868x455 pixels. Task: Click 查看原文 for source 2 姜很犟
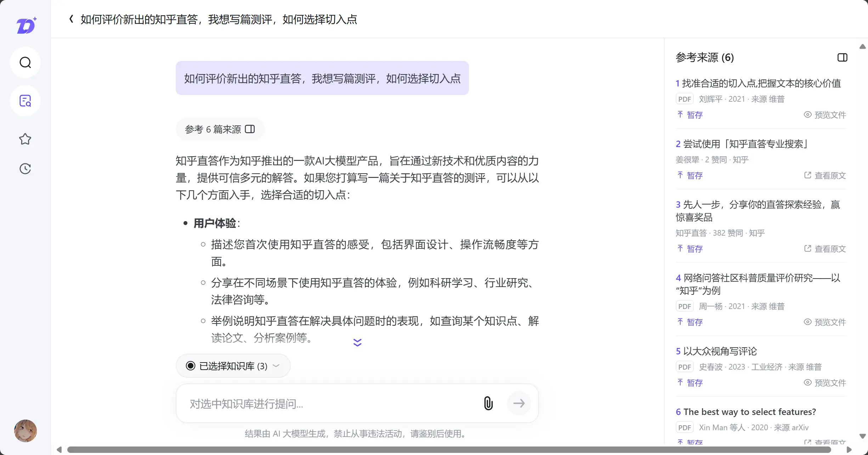[x=825, y=175]
